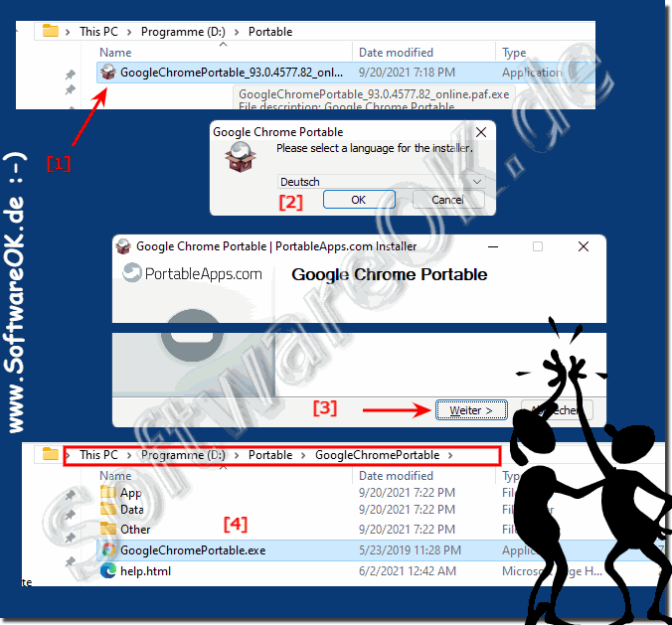The width and height of the screenshot is (672, 625).
Task: Click installer box icon in language dialog
Action: [x=241, y=157]
